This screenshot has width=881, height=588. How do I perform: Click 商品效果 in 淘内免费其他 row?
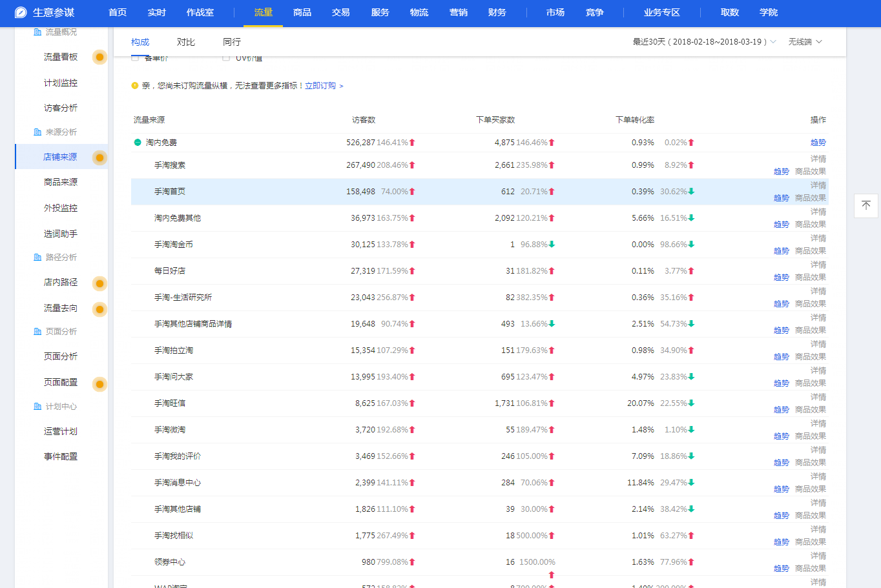[811, 224]
